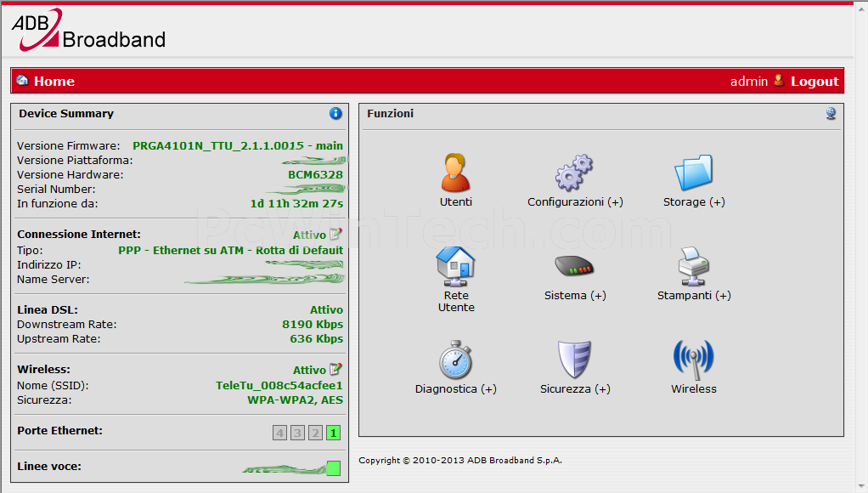868x493 pixels.
Task: Open the Sicurezza shield icon
Action: pos(574,360)
